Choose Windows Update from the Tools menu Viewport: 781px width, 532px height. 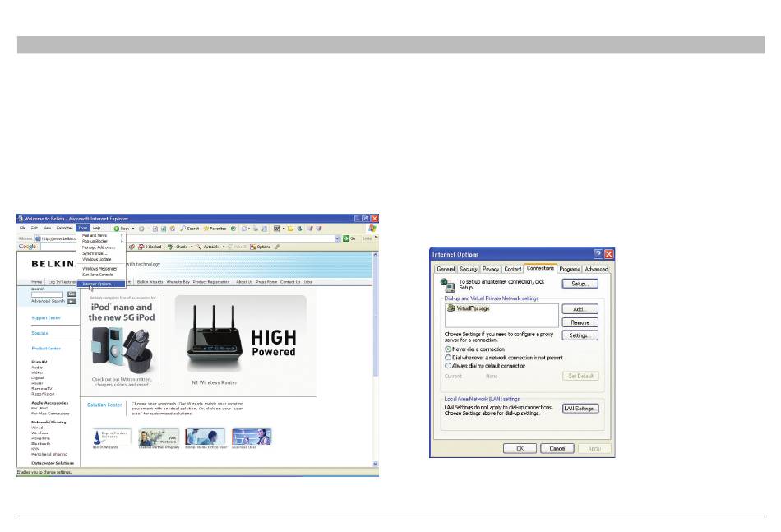pos(101,260)
